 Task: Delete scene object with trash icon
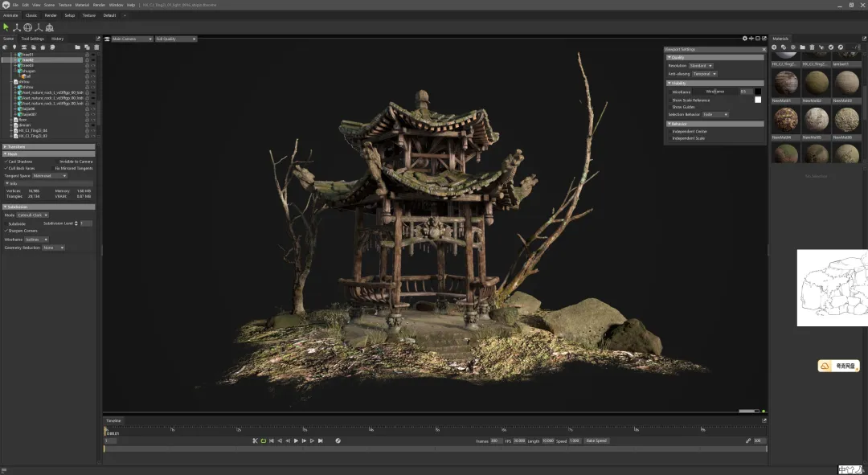(96, 47)
